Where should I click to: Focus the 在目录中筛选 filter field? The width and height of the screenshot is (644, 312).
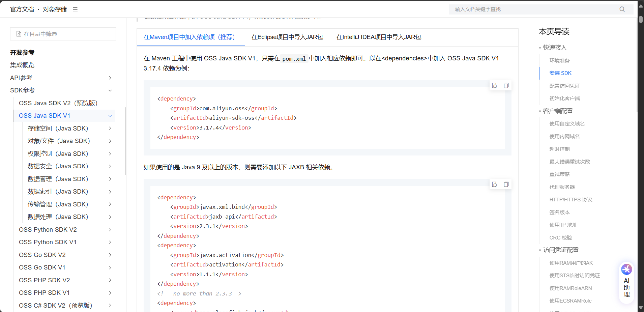tap(63, 34)
